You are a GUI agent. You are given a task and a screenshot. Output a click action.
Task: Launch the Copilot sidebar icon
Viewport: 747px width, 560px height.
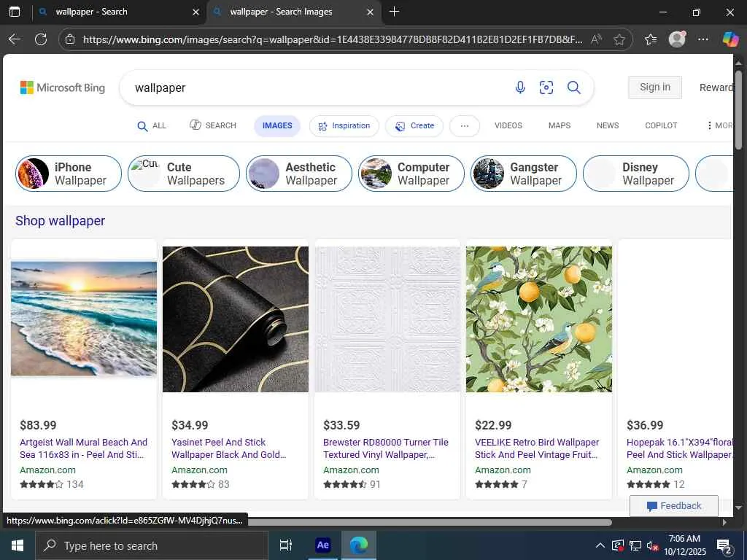730,39
